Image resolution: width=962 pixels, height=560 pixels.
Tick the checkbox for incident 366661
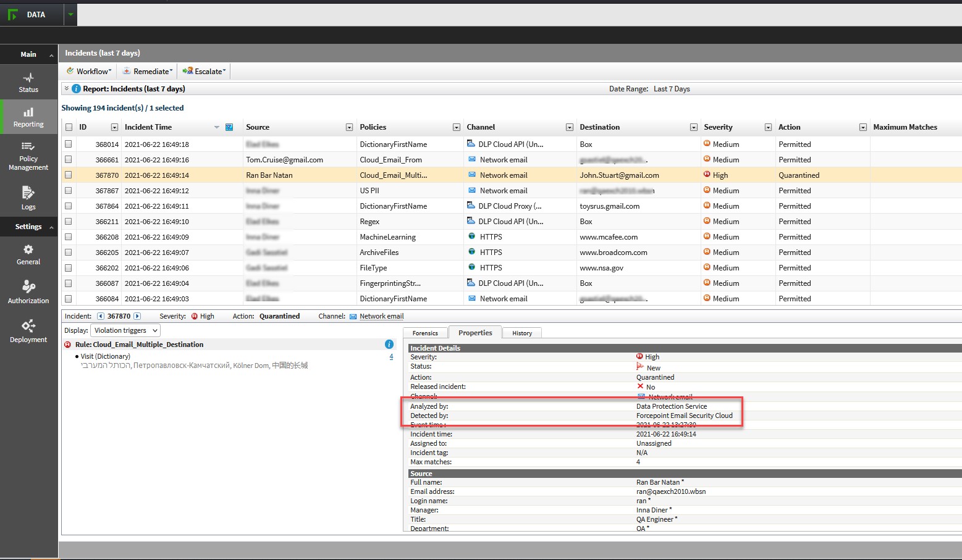tap(69, 159)
